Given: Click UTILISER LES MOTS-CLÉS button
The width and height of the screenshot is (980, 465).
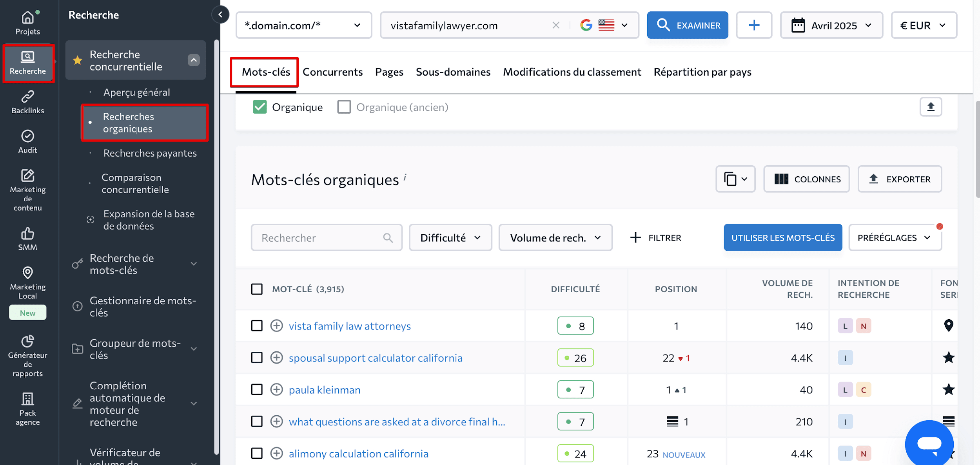Looking at the screenshot, I should [x=783, y=238].
